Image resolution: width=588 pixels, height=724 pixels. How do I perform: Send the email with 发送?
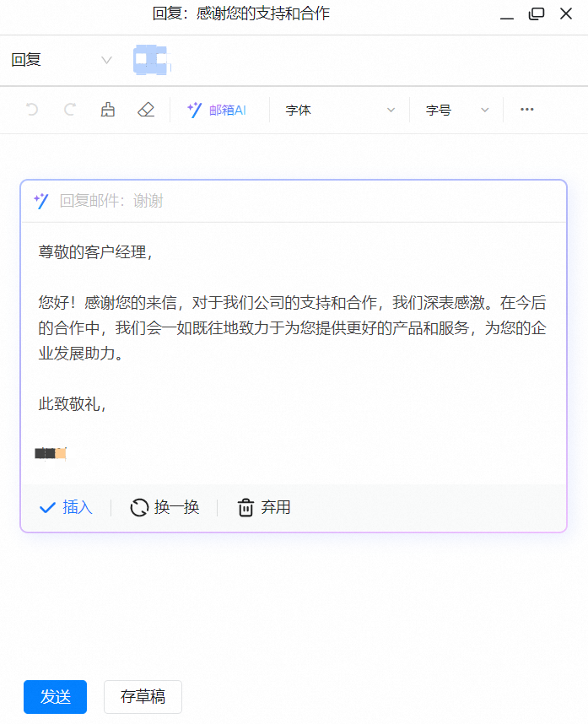[55, 696]
